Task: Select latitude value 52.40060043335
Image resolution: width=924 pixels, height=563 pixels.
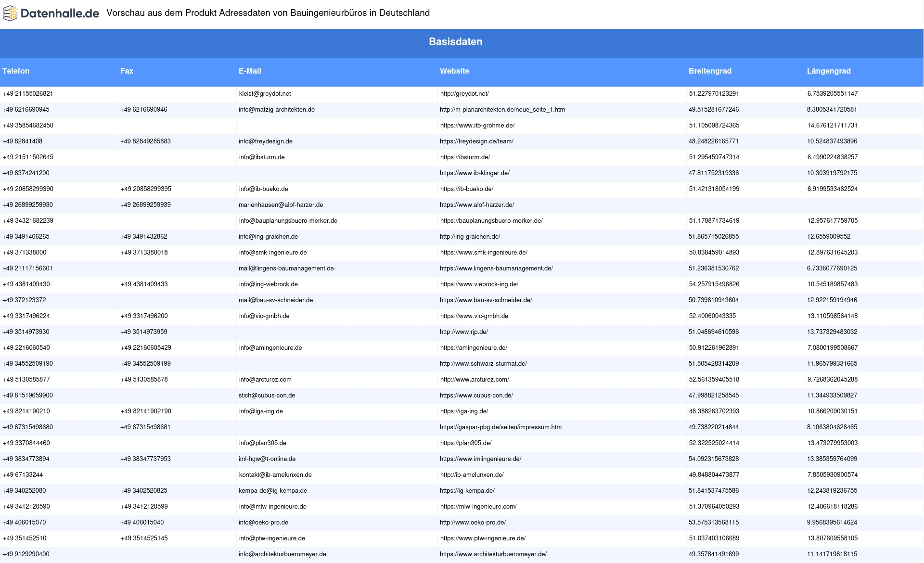Action: 712,316
